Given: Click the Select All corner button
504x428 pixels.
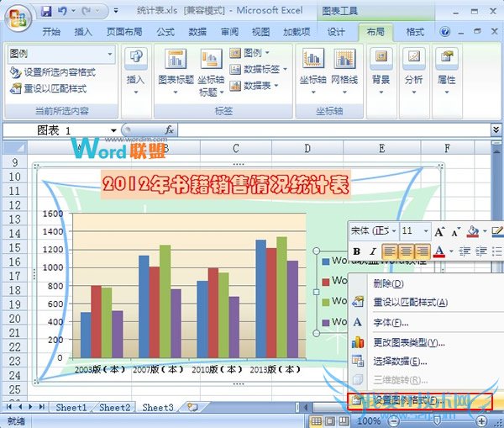Looking at the screenshot, I should (15, 148).
